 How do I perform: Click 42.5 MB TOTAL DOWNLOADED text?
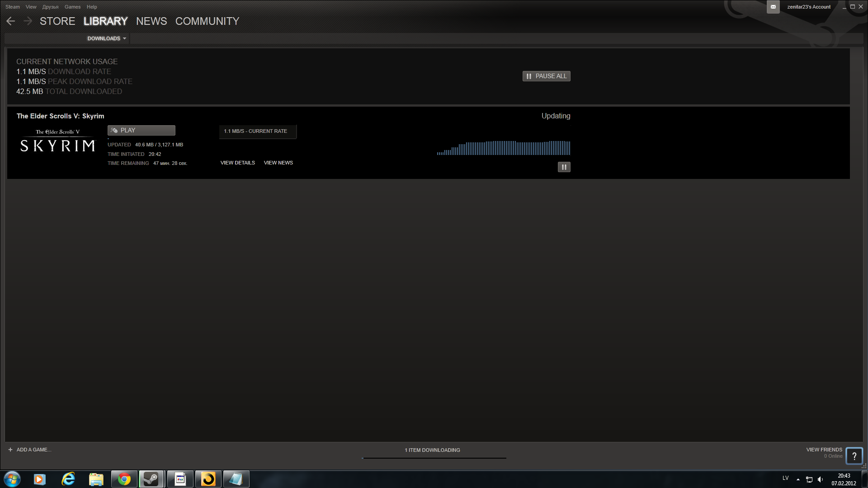pyautogui.click(x=69, y=92)
